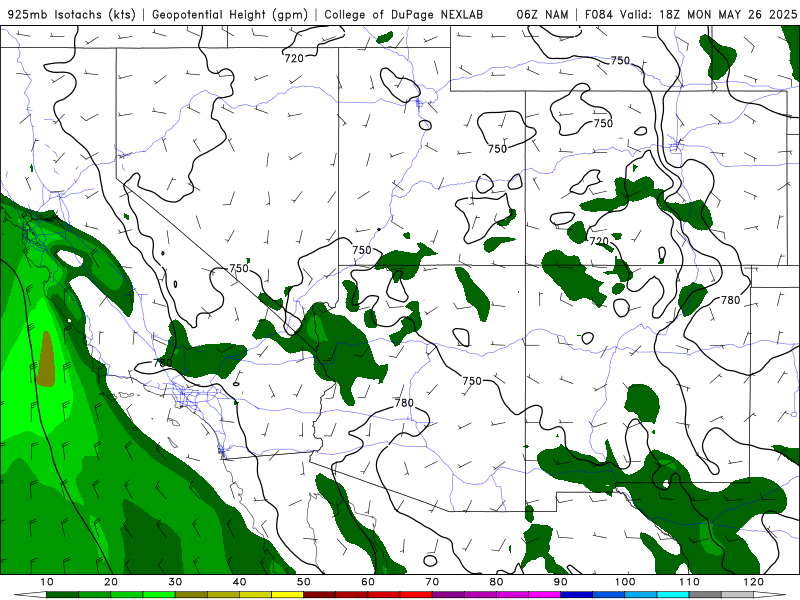Click the color bar label '20'
The width and height of the screenshot is (800, 600).
(111, 582)
